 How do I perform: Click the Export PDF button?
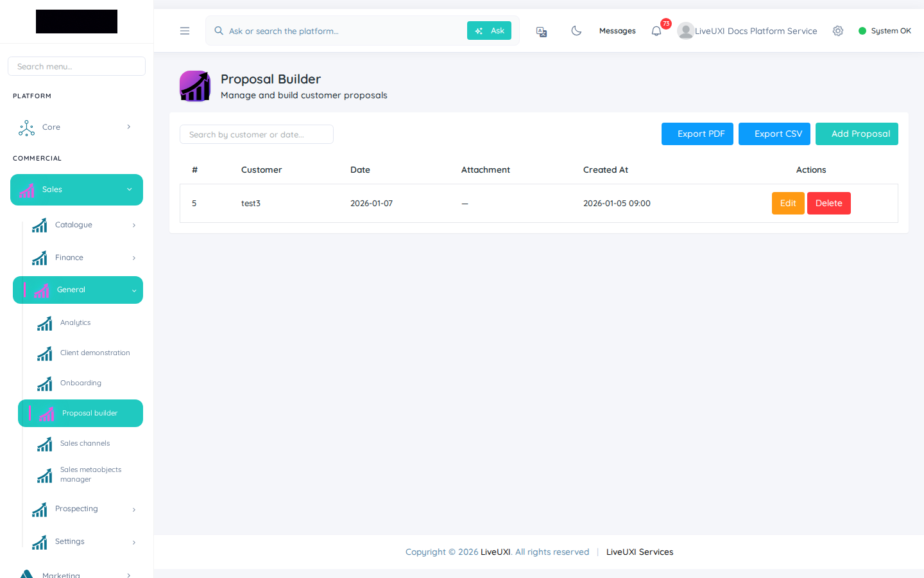click(x=697, y=134)
